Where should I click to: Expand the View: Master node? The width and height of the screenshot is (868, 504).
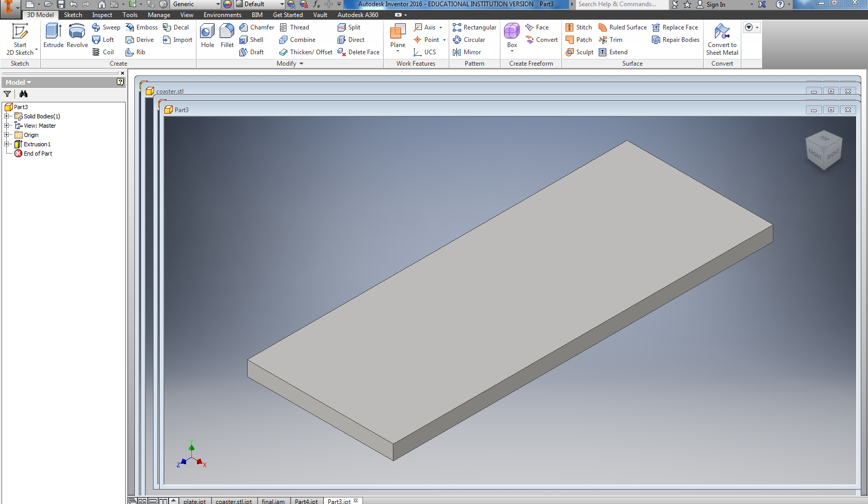[x=7, y=126]
